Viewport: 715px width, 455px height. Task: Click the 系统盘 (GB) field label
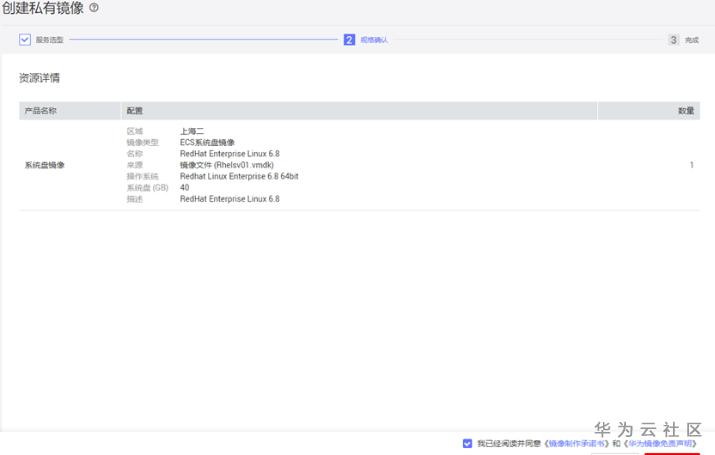tap(147, 187)
